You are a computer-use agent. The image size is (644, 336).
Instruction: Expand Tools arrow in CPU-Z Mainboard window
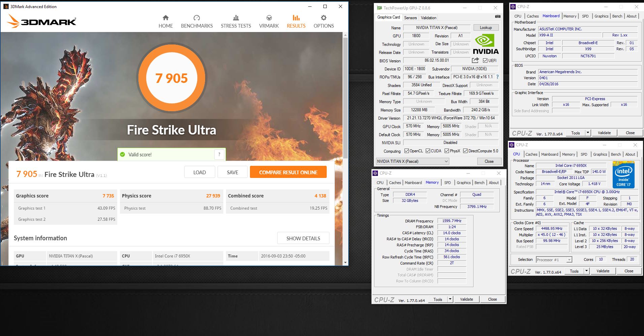[588, 133]
